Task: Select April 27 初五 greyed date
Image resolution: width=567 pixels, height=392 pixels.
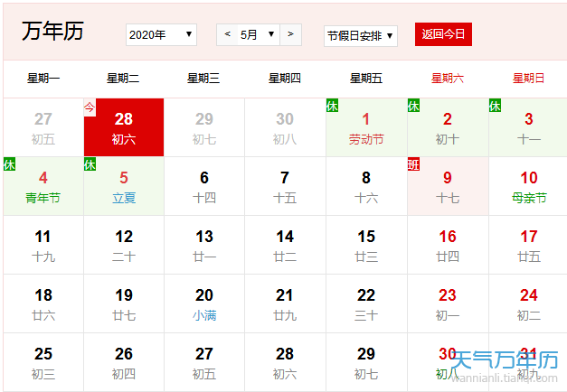Action: [x=43, y=127]
